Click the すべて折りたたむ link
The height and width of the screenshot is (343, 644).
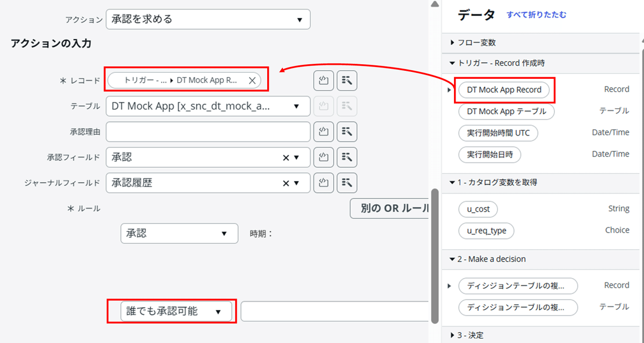537,16
